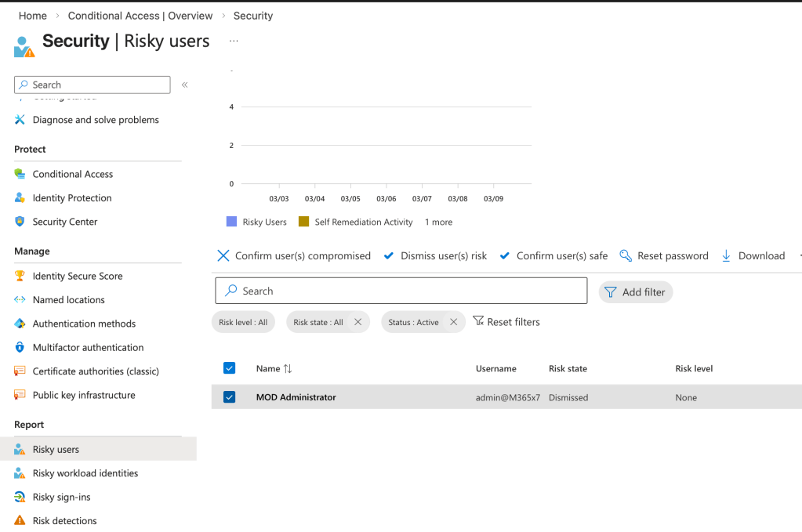Uncheck the MOD Administrator row checkbox
Image resolution: width=802 pixels, height=532 pixels.
229,397
